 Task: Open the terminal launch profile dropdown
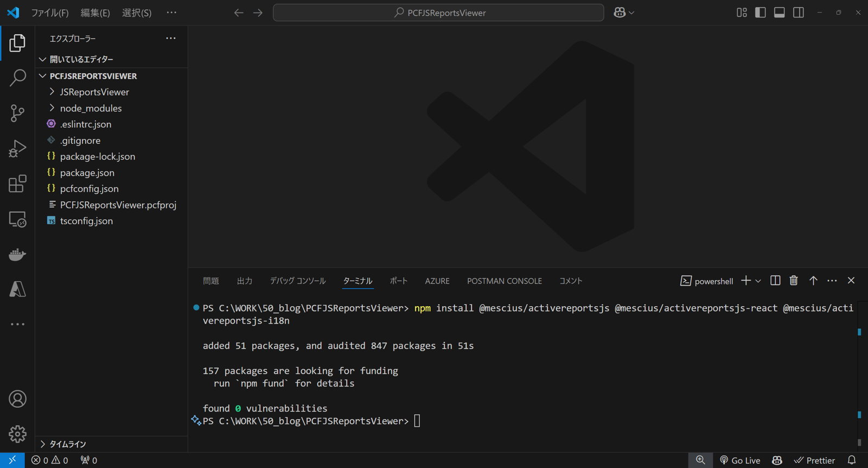[758, 281]
